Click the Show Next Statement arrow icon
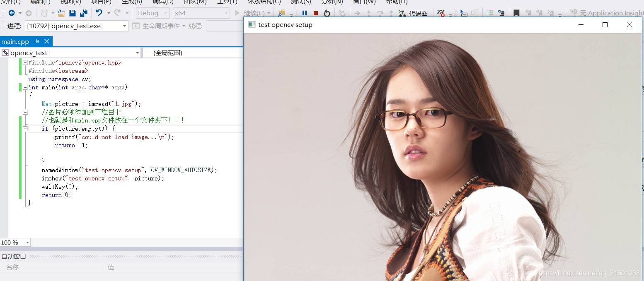Viewport: 644px width, 281px height. pos(357,13)
